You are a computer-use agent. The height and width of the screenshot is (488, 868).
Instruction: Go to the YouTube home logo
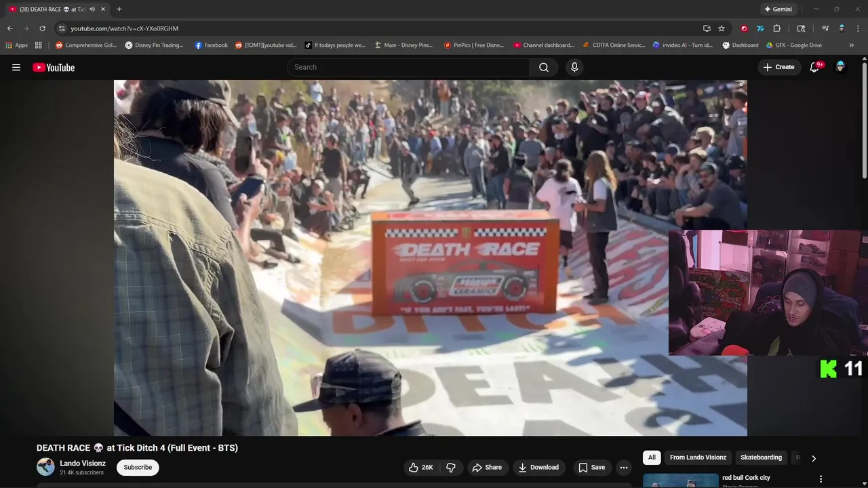[54, 67]
